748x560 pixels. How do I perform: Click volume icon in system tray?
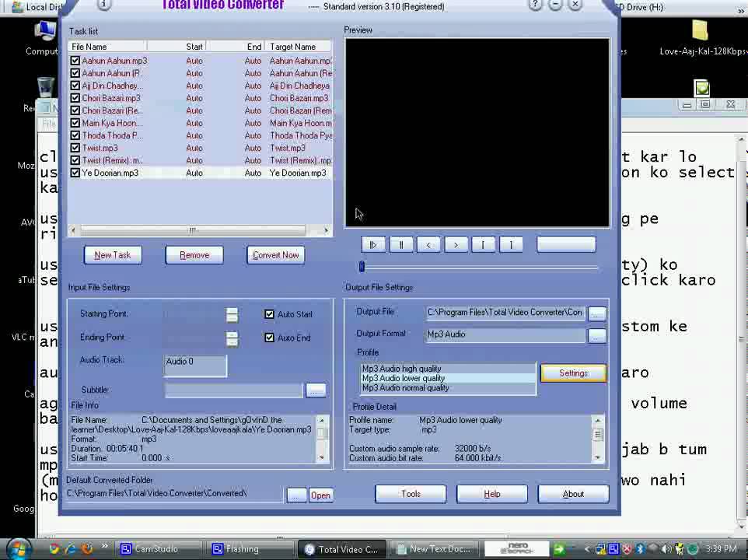coord(666,549)
